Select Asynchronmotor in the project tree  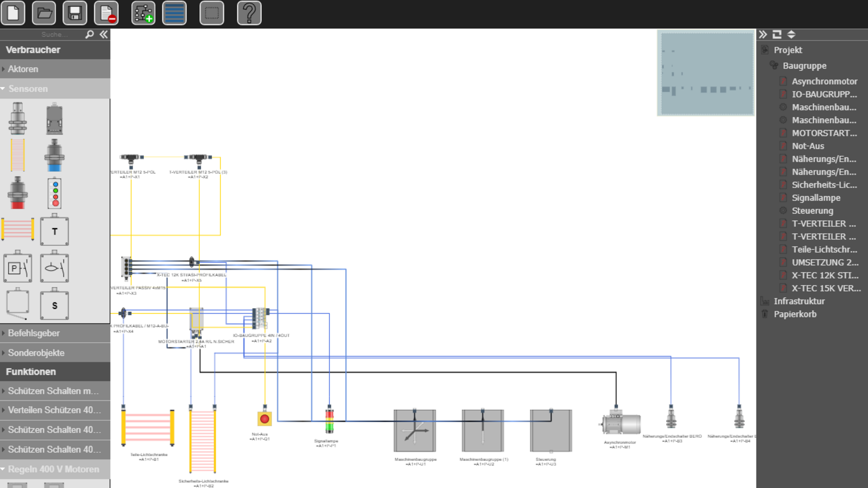coord(824,81)
